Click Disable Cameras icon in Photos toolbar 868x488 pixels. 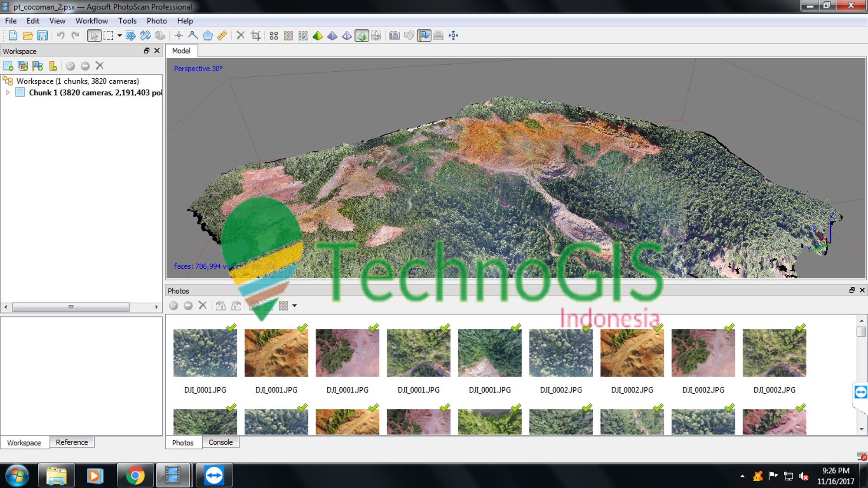(188, 306)
